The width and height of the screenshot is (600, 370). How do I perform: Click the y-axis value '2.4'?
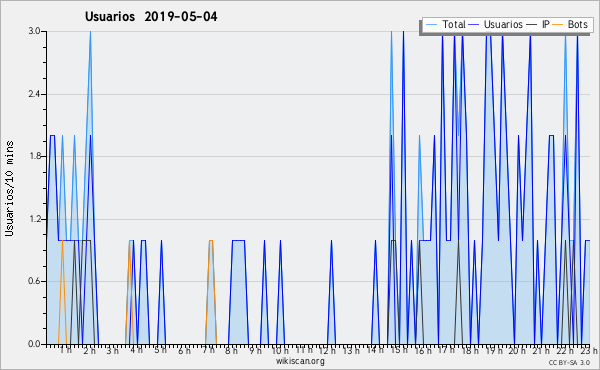click(x=35, y=94)
